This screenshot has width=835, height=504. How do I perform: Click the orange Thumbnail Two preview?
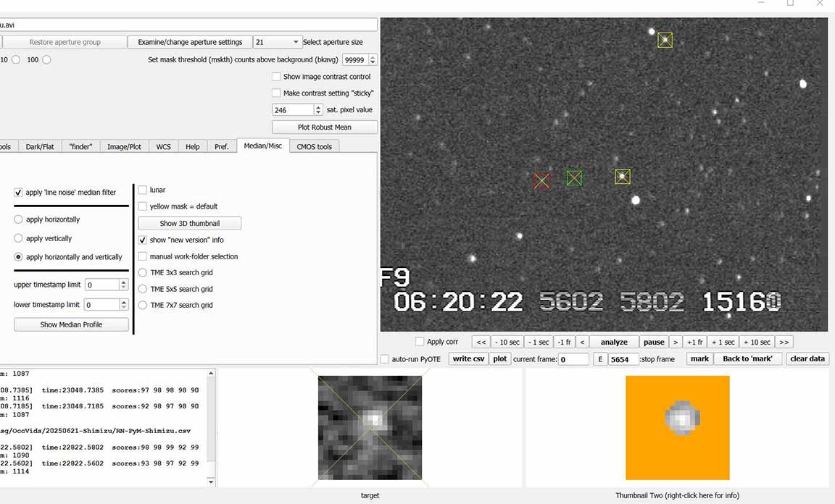677,427
